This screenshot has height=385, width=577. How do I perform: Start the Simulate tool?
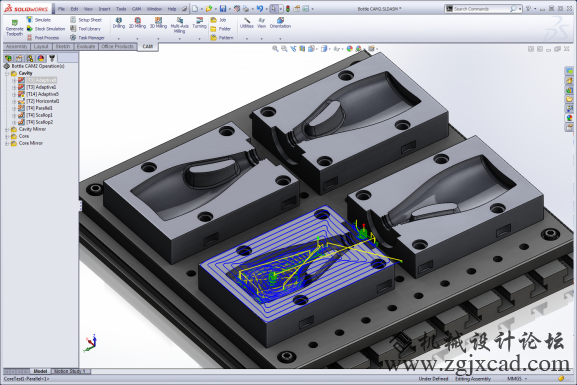pos(39,20)
